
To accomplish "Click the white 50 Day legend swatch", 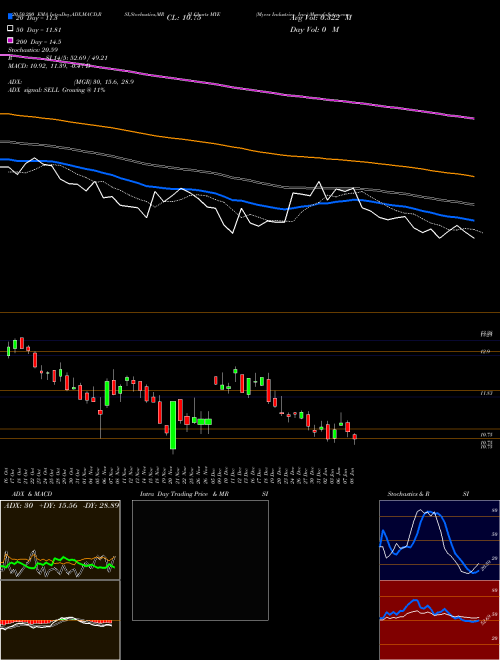I will (x=10, y=29).
